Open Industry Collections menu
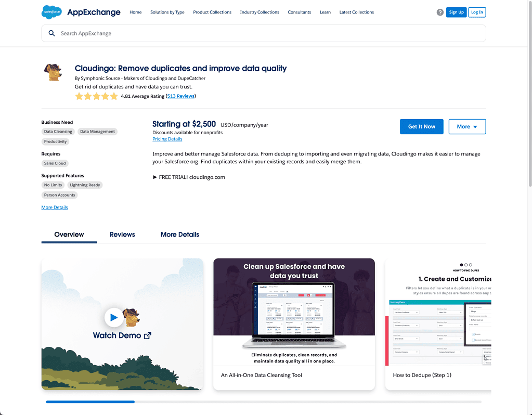The height and width of the screenshot is (415, 532). pos(259,12)
